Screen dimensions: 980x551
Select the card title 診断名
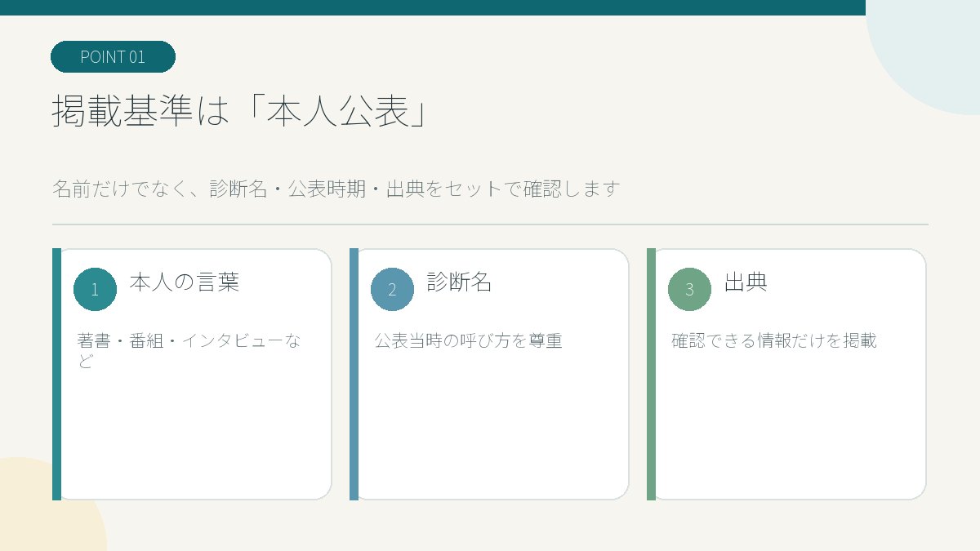[x=460, y=282]
